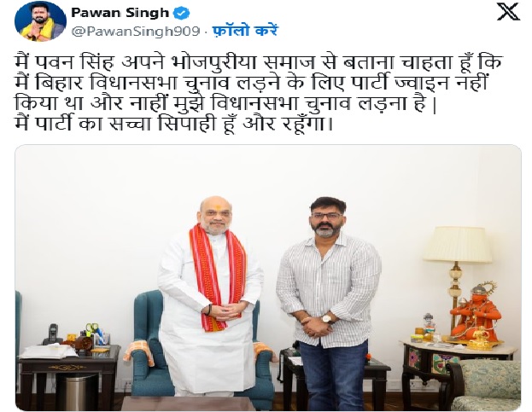Click the orange Hanuman statue in photo
This screenshot has height=412, width=532.
click(476, 311)
